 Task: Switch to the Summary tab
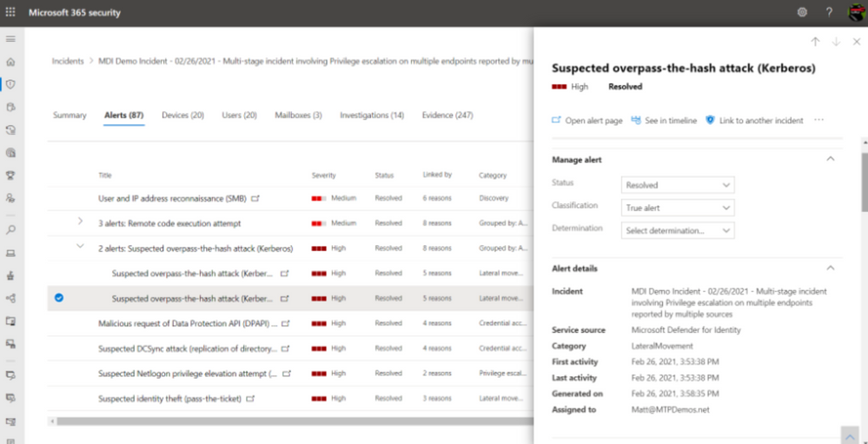[x=70, y=116]
